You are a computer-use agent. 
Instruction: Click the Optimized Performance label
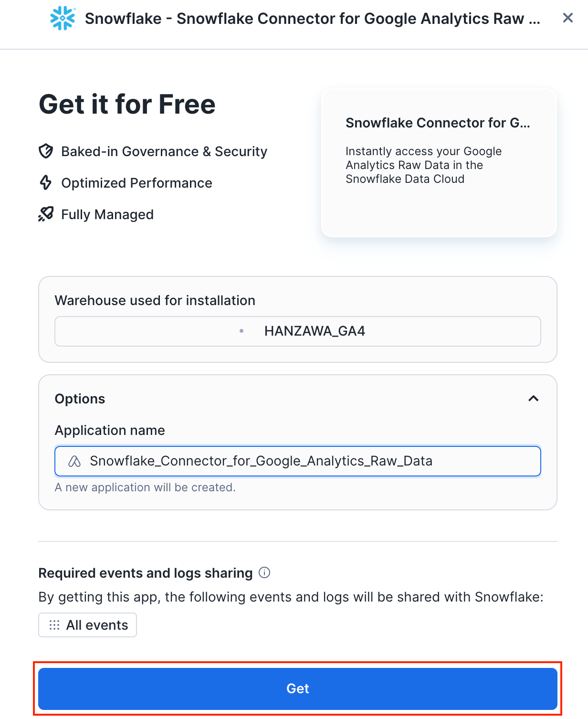pyautogui.click(x=136, y=183)
